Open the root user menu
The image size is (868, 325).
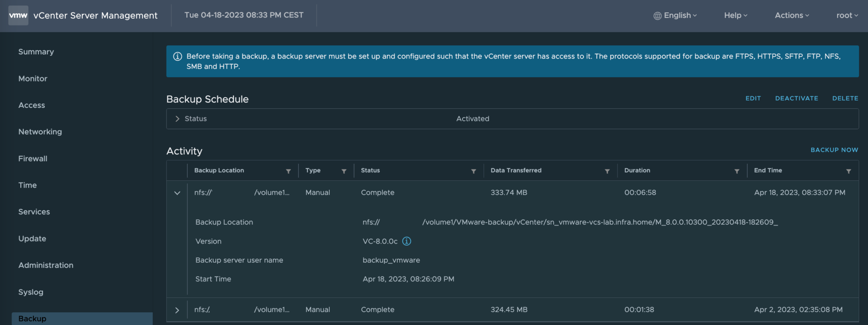tap(847, 15)
